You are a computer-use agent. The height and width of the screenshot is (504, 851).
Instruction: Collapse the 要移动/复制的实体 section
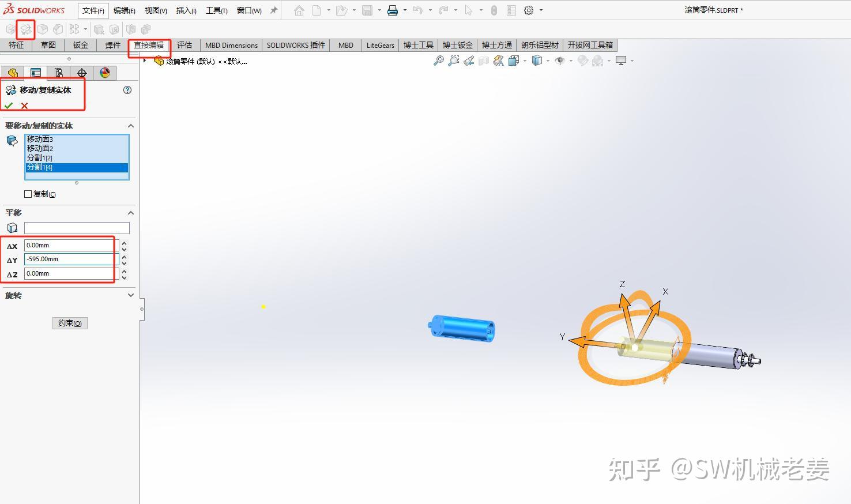click(x=131, y=126)
